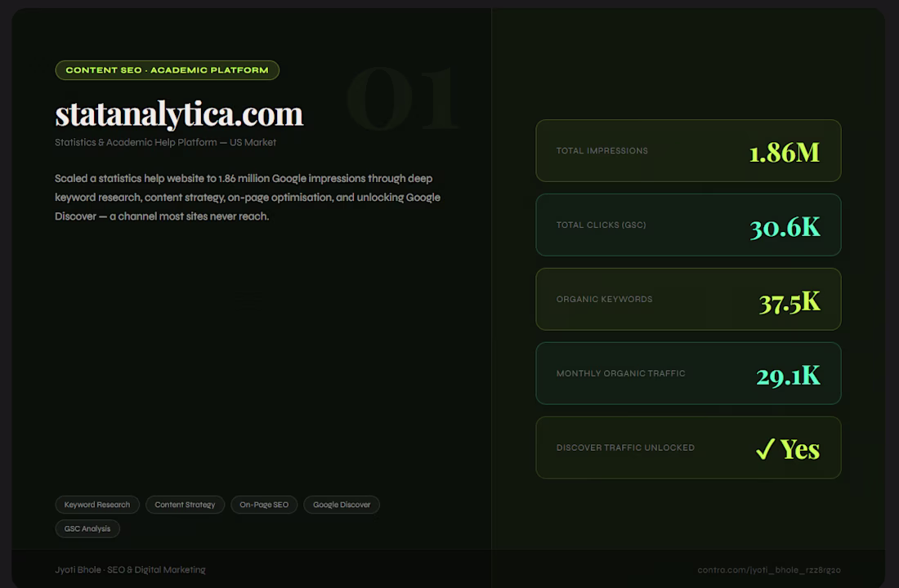This screenshot has height=588, width=899.
Task: Select the Google Discover tag
Action: 341,505
